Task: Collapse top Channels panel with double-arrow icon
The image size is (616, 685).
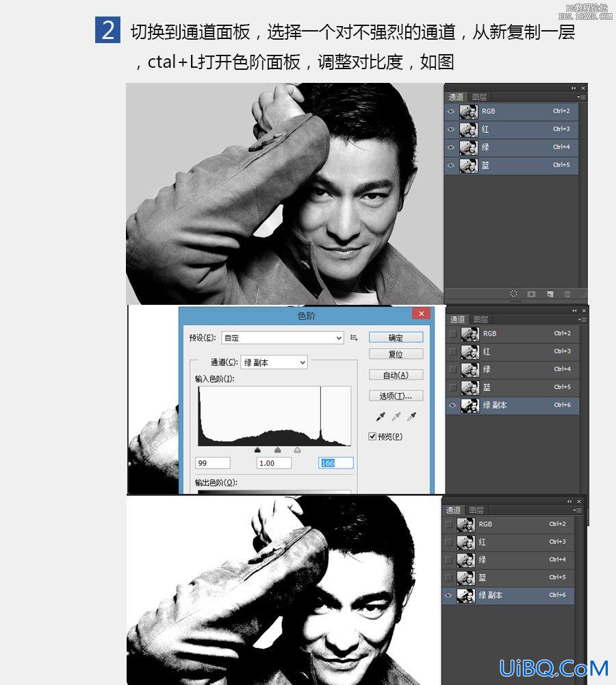Action: coord(574,88)
